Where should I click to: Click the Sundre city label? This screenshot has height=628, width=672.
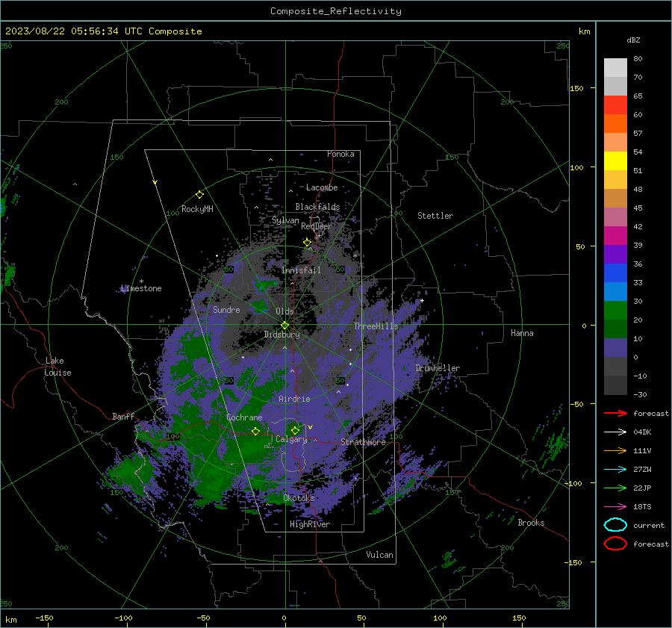[x=226, y=309]
